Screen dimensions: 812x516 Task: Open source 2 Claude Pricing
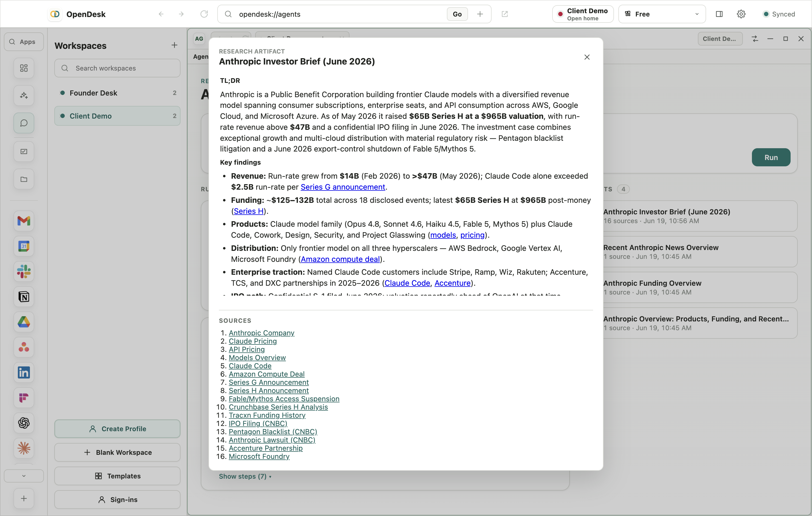tap(253, 341)
